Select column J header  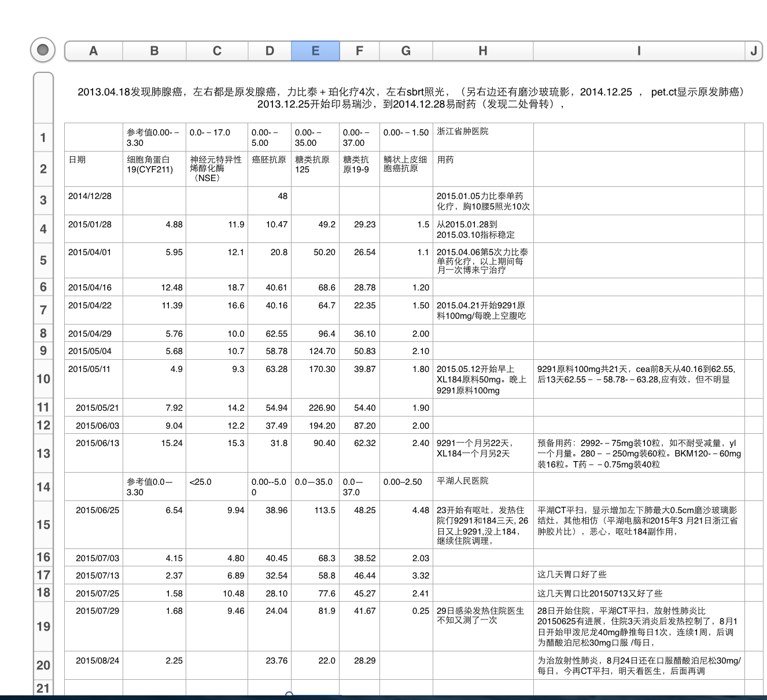point(754,51)
